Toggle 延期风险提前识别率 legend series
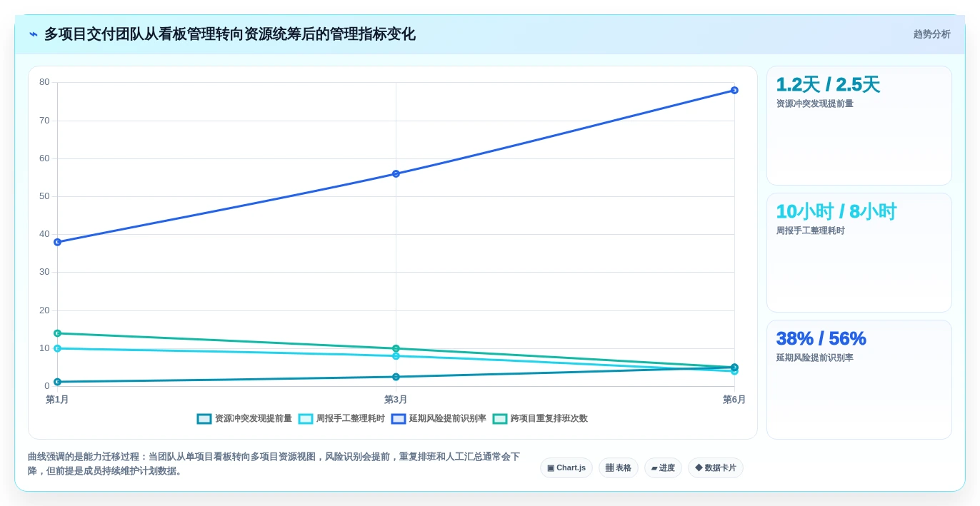 coord(439,419)
